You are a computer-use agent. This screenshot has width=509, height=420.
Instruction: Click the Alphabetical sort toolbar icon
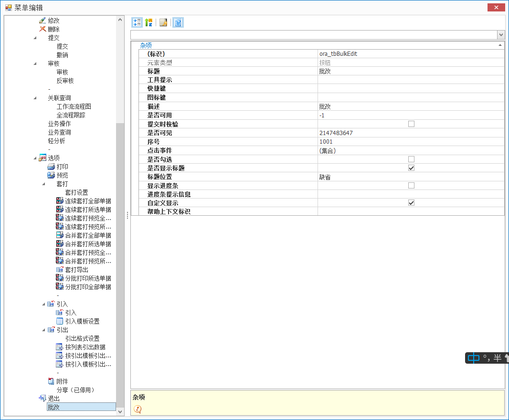pyautogui.click(x=148, y=22)
